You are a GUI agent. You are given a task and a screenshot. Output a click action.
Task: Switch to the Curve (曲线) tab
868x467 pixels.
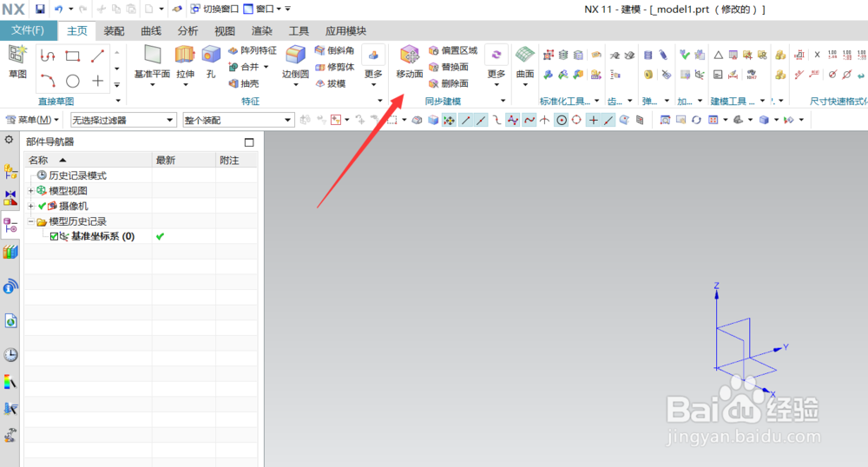[150, 31]
